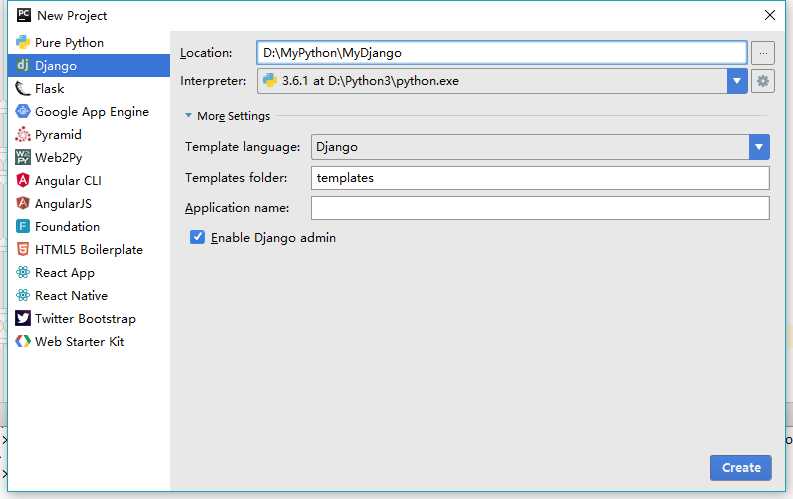
Task: Choose Angular CLI project type label
Action: tap(68, 180)
